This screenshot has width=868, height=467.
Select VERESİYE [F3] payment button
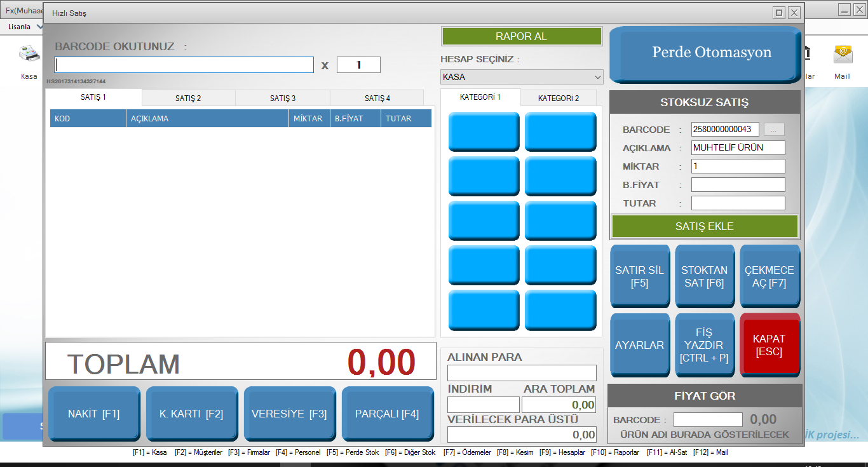point(289,414)
